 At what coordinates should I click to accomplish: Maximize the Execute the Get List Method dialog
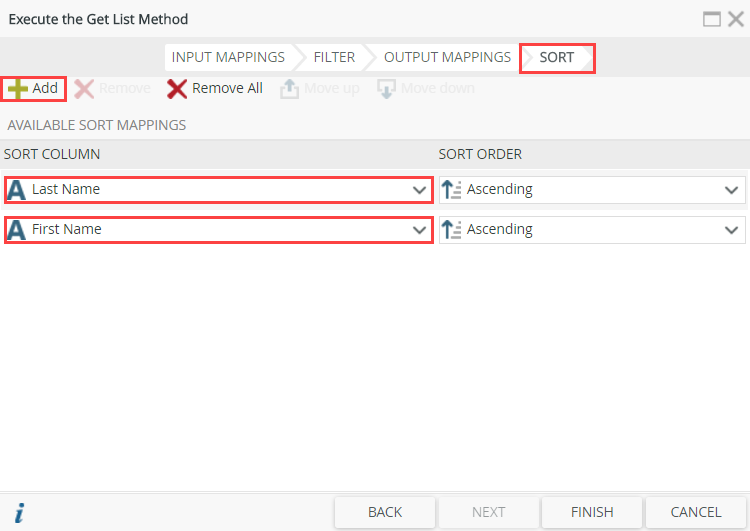pos(712,19)
